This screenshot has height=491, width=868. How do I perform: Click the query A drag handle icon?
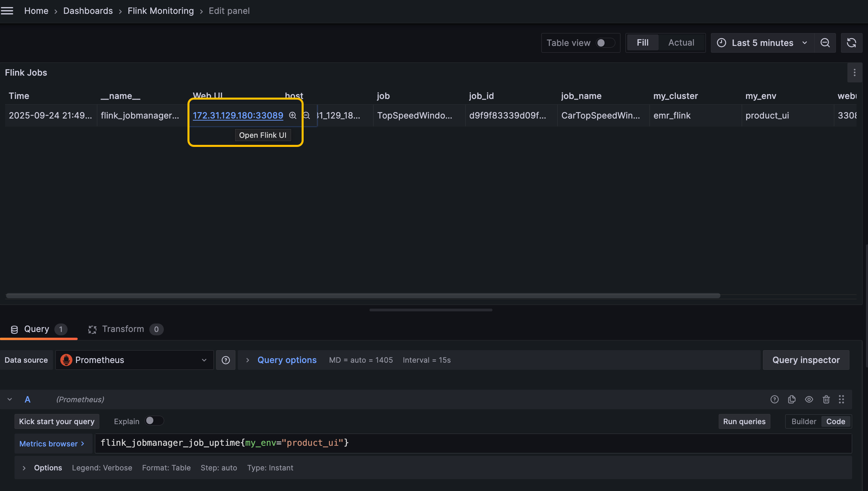coord(841,399)
